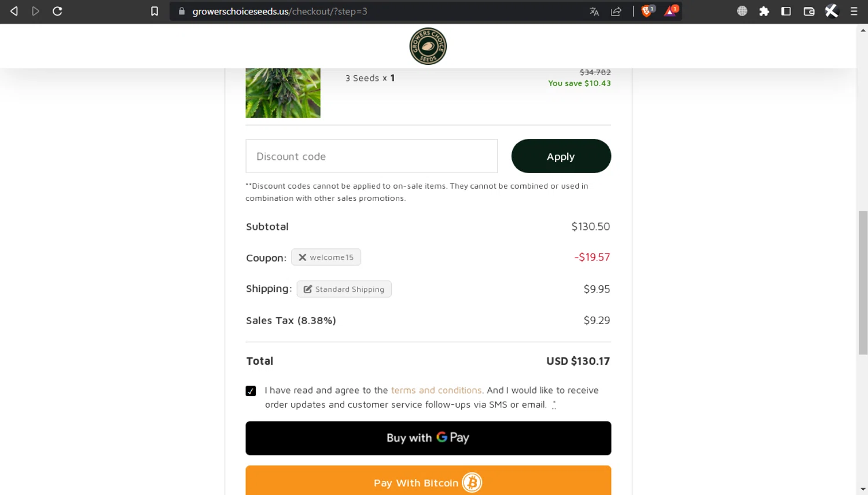Click Buy with Google Pay
The width and height of the screenshot is (868, 495).
[428, 438]
